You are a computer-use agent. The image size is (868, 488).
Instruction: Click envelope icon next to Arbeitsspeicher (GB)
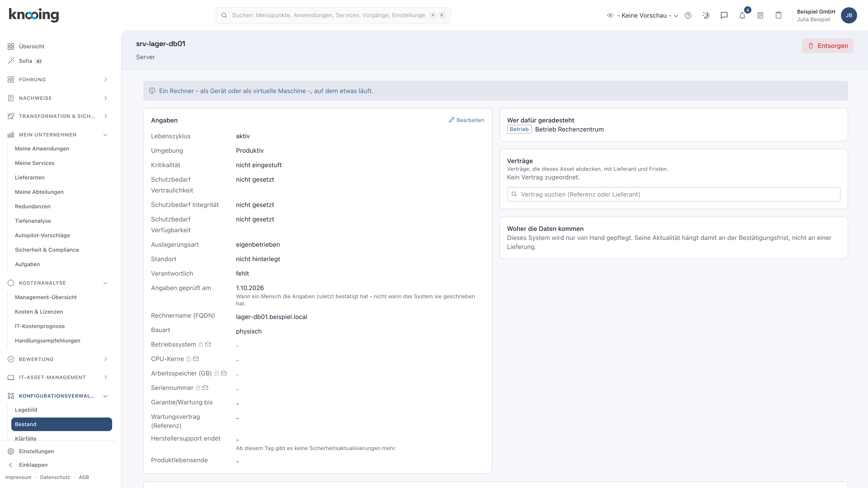coord(224,373)
